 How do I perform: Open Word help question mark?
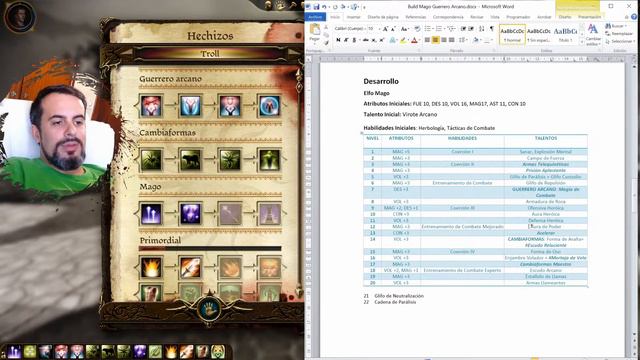click(x=634, y=17)
